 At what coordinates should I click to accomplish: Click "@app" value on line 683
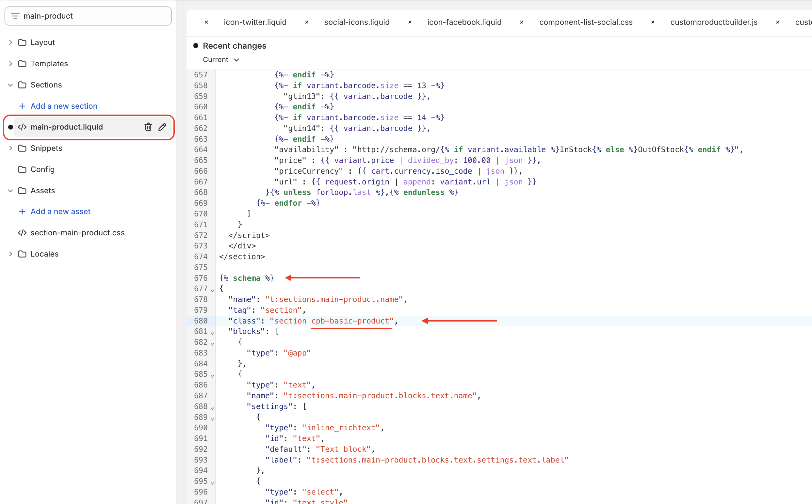coord(297,353)
